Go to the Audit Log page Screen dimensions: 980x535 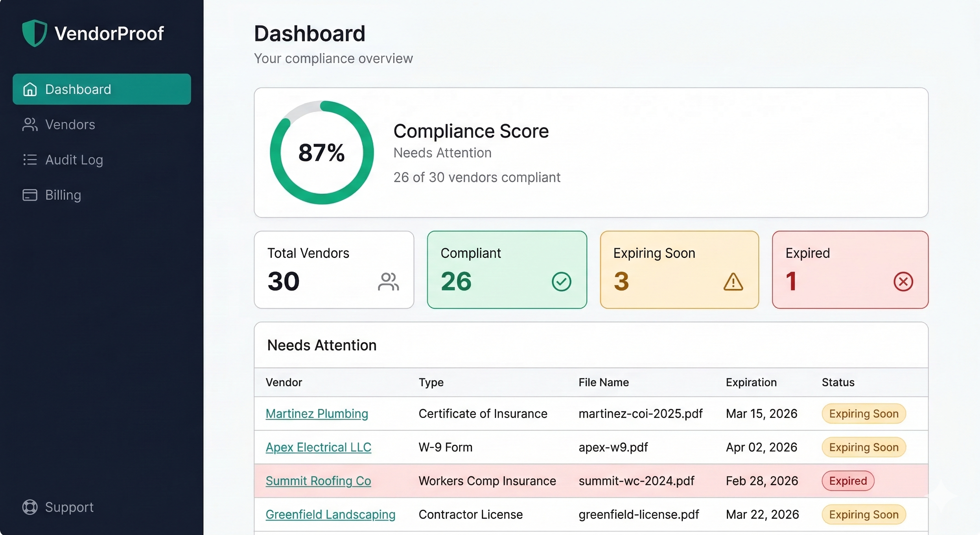pos(74,160)
